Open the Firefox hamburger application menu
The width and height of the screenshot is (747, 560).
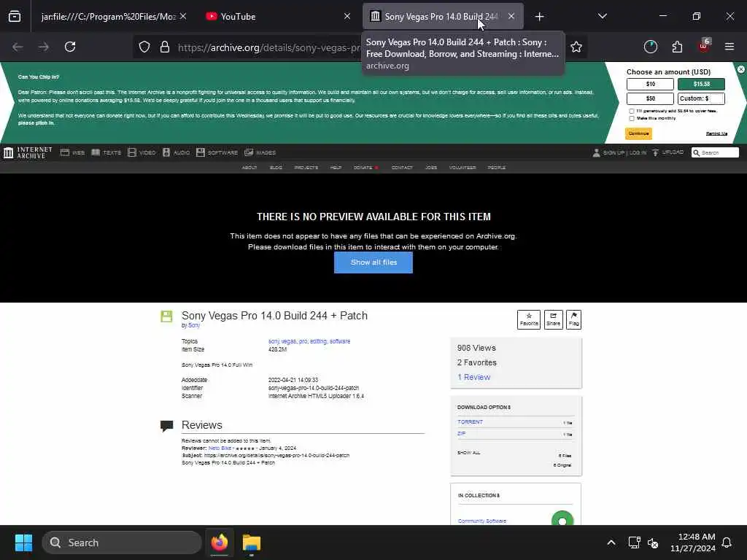pyautogui.click(x=729, y=47)
